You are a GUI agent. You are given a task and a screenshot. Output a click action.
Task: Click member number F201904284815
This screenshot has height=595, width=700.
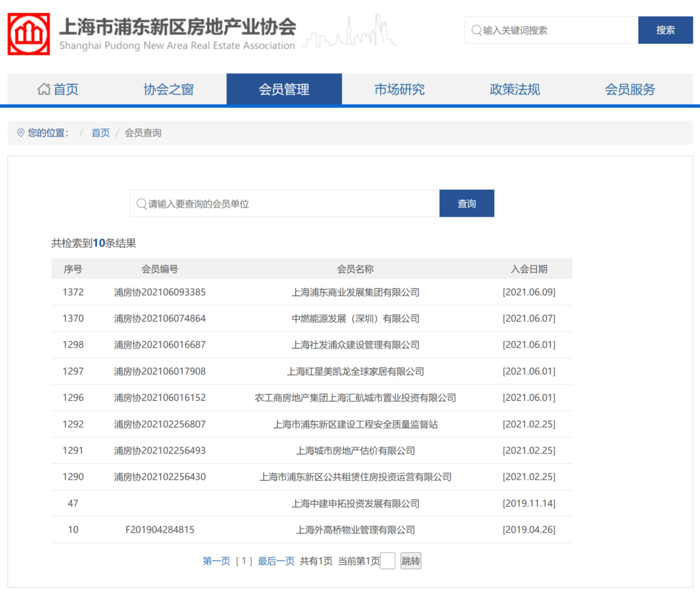pyautogui.click(x=160, y=529)
